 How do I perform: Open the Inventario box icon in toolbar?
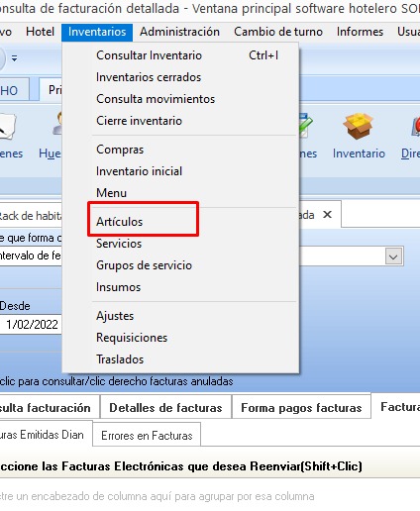point(358,126)
